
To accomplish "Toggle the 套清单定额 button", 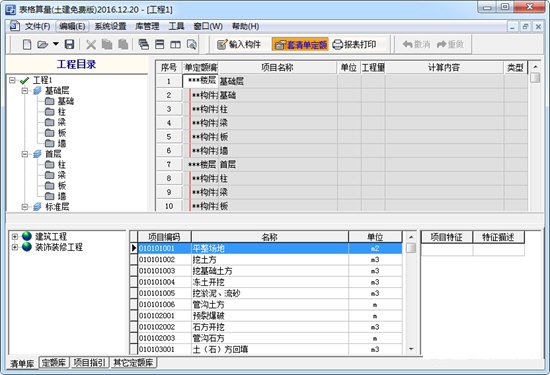I will tap(300, 45).
